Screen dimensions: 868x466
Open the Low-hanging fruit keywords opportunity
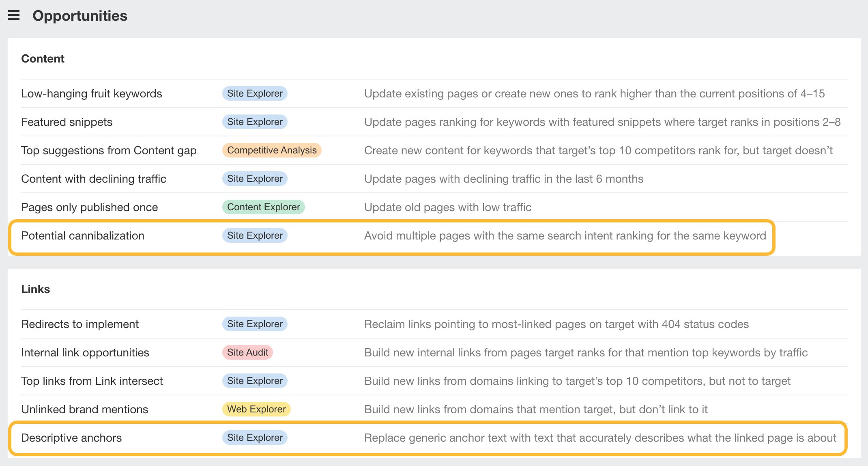tap(91, 93)
